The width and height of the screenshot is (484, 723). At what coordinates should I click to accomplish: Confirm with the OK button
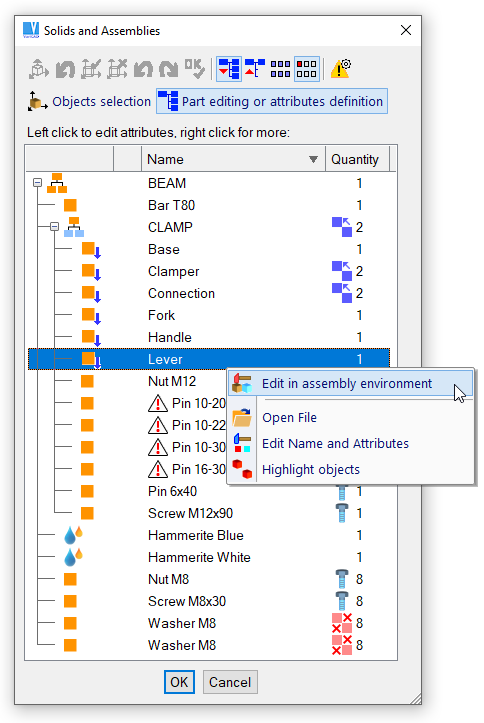tap(179, 682)
